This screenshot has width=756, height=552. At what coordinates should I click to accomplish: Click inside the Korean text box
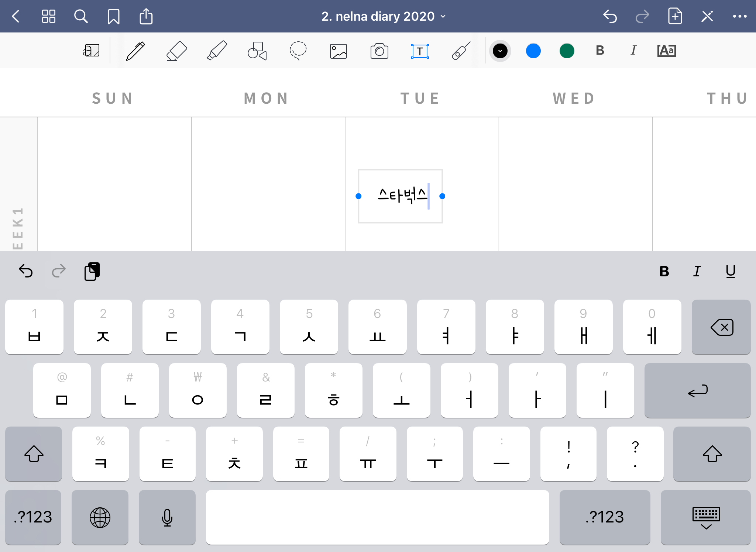[x=401, y=196]
